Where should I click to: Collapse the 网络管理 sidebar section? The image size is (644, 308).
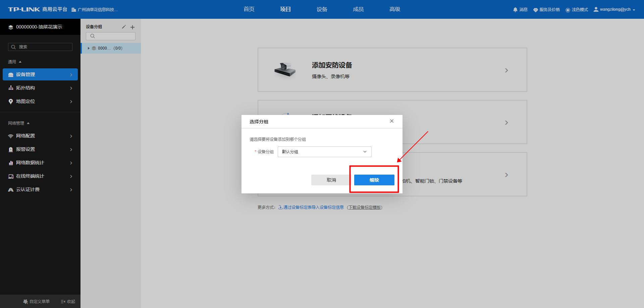click(19, 123)
